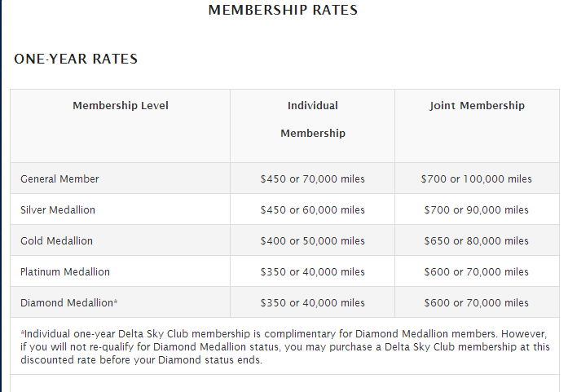
Task: Click the $700 or 90,000 miles cell
Action: (477, 209)
